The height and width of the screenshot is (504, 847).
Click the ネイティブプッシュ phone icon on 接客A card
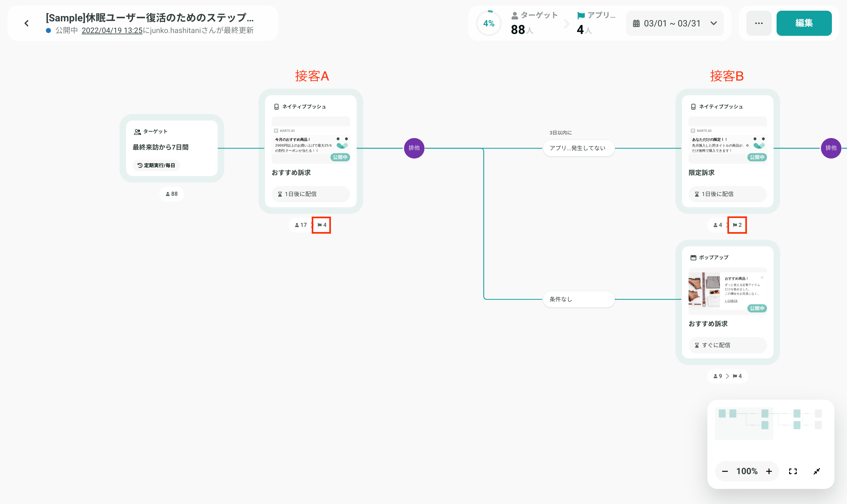point(277,107)
